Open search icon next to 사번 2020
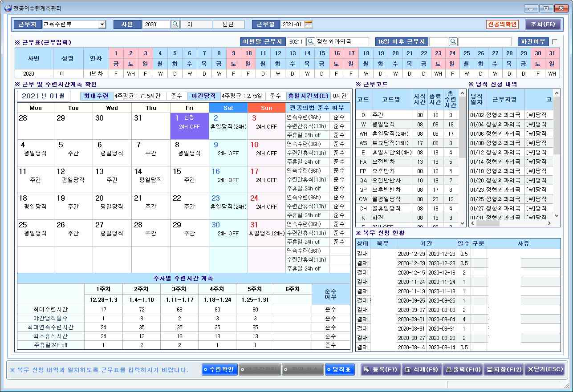 [175, 24]
